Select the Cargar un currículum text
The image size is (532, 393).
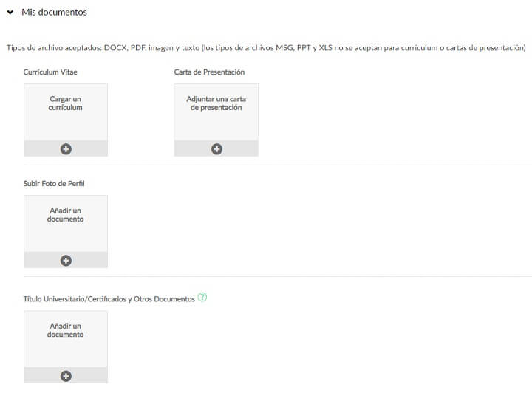[x=66, y=103]
